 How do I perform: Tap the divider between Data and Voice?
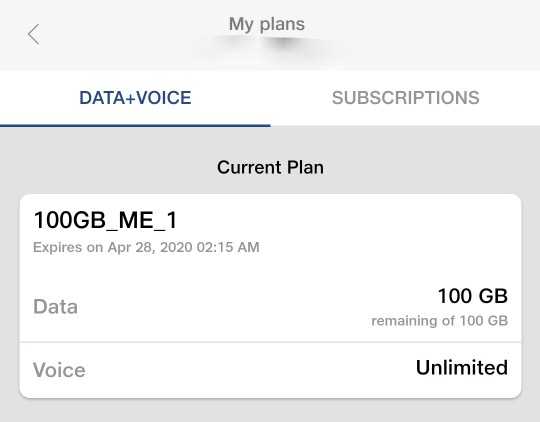(x=270, y=342)
